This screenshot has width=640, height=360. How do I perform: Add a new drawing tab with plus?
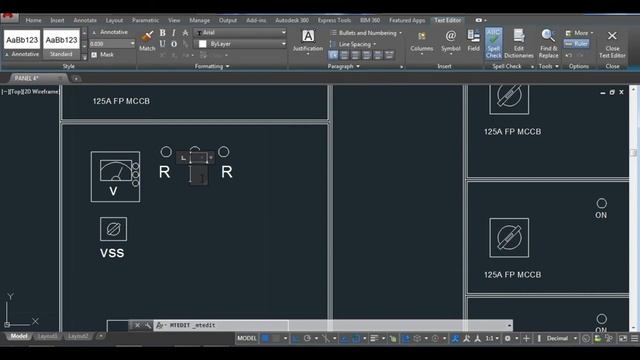coord(76,78)
